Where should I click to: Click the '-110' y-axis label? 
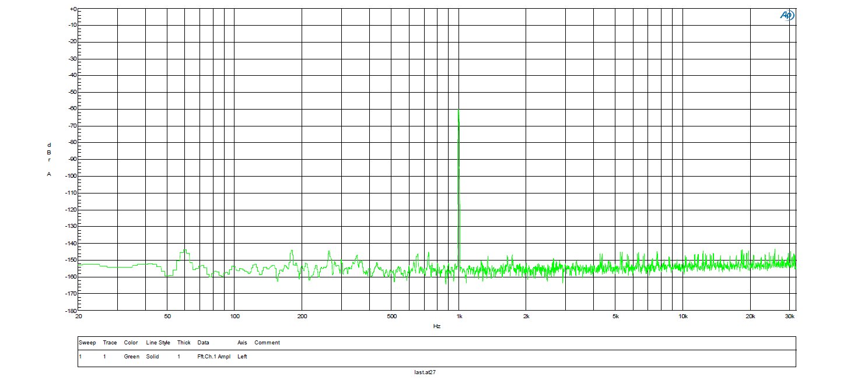[72, 193]
